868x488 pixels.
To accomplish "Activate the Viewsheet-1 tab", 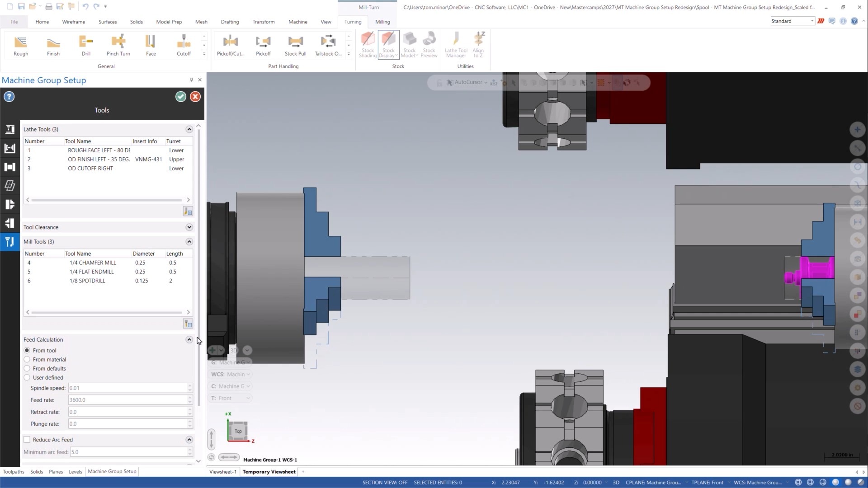I will click(223, 472).
